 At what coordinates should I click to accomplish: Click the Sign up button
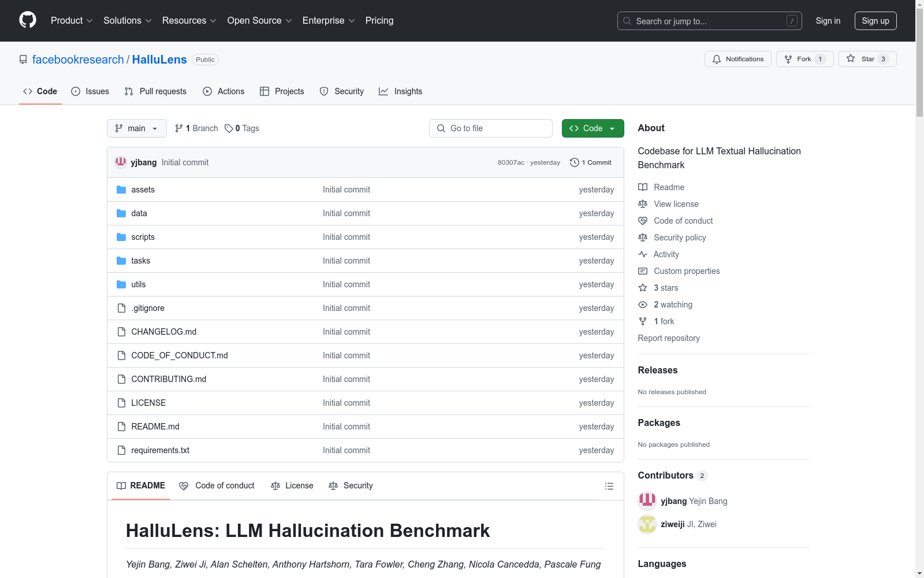(875, 21)
